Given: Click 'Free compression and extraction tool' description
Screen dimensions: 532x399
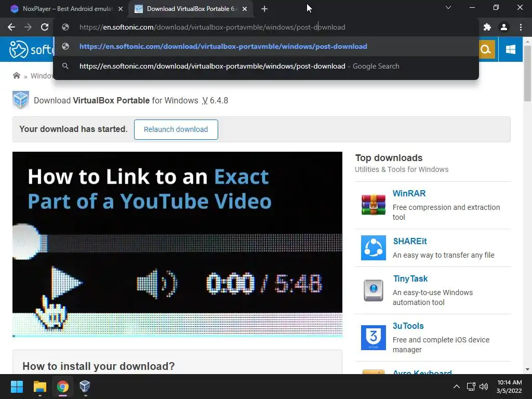Looking at the screenshot, I should click(x=446, y=212).
